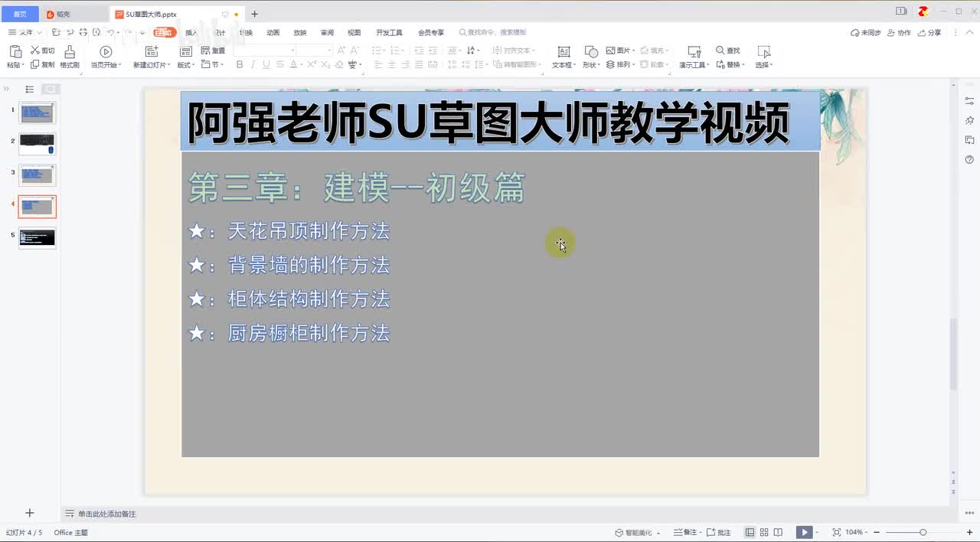The image size is (980, 542).
Task: Click the Paste (粘贴) clipboard icon
Action: pyautogui.click(x=14, y=51)
